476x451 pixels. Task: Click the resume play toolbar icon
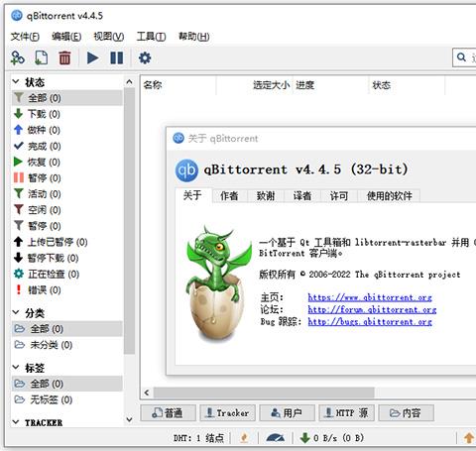(x=93, y=57)
